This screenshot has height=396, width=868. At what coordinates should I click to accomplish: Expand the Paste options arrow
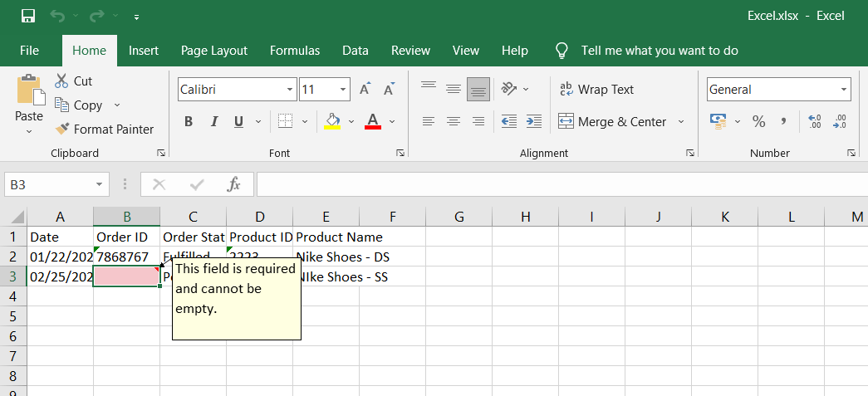(x=29, y=132)
